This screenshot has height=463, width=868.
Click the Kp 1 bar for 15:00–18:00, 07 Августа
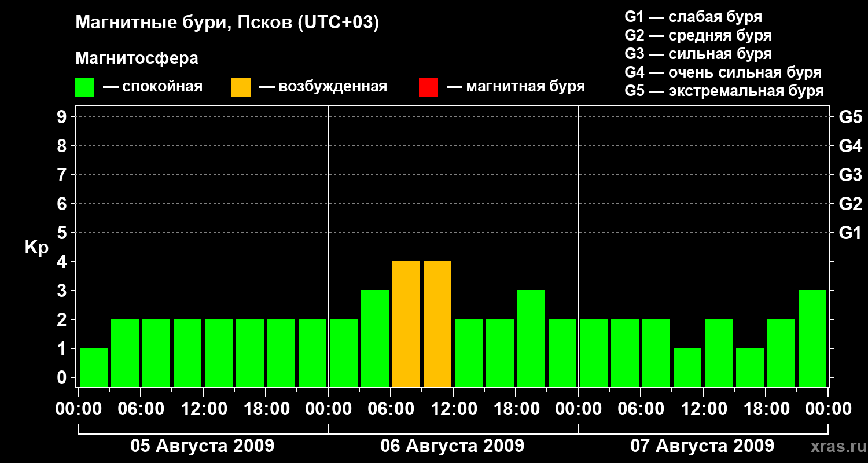[750, 367]
